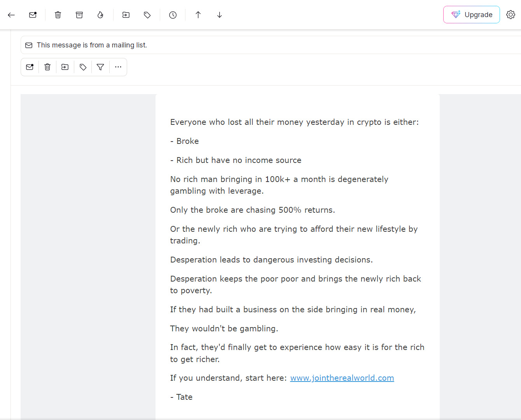This screenshot has height=420, width=521.
Task: Click the text "If you understand, start here:"
Action: pos(229,378)
